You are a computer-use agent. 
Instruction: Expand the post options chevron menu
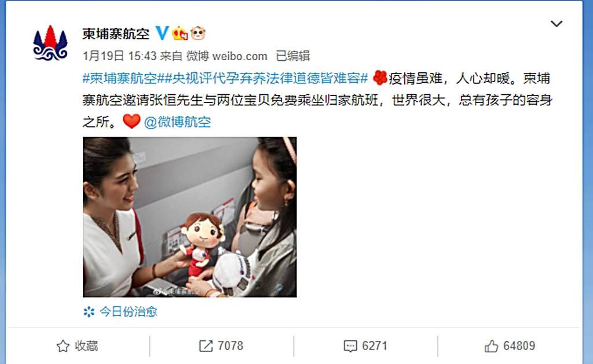pyautogui.click(x=557, y=24)
